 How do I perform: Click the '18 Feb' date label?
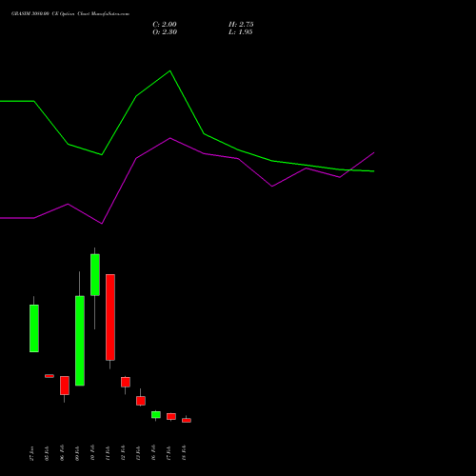pyautogui.click(x=184, y=453)
